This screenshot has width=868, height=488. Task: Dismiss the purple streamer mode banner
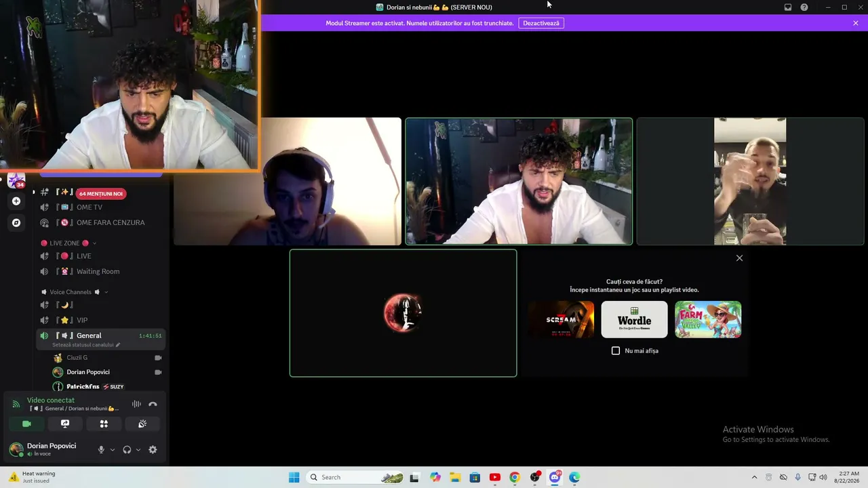pos(856,23)
